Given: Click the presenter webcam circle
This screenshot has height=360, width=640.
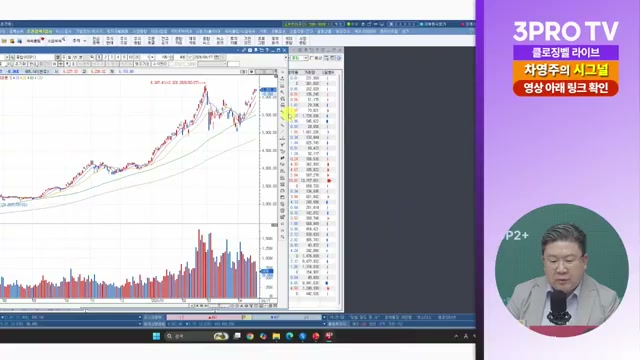Looking at the screenshot, I should (x=562, y=270).
